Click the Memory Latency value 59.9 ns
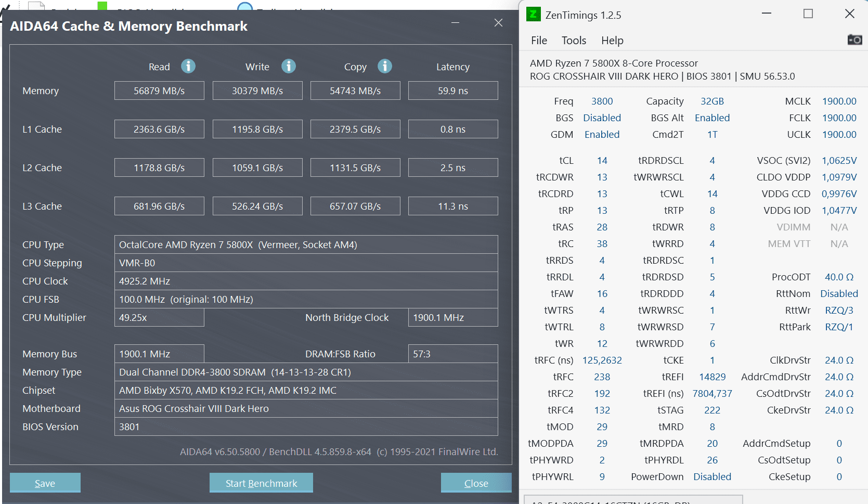Image resolution: width=868 pixels, height=504 pixels. (453, 91)
